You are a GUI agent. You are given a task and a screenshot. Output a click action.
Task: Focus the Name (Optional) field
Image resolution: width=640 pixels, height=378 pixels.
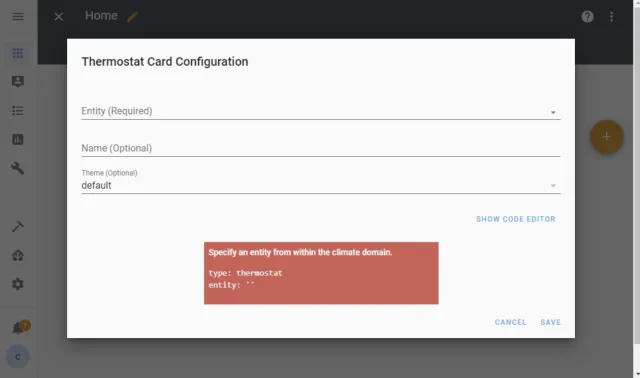pos(320,148)
